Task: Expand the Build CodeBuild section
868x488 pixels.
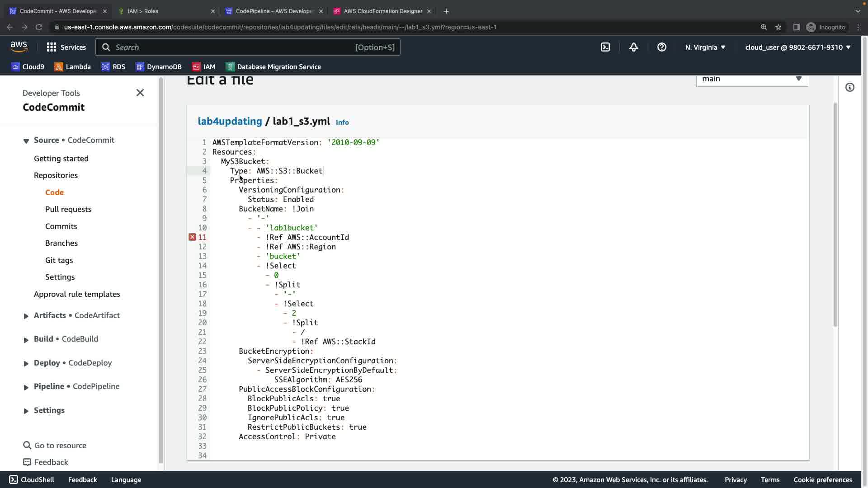Action: point(26,339)
